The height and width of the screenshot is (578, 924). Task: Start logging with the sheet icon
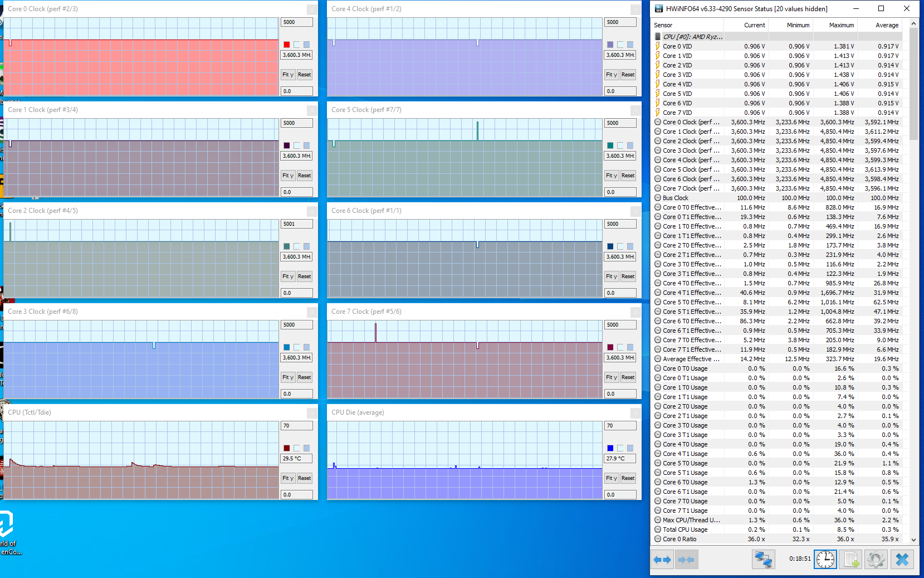click(850, 560)
